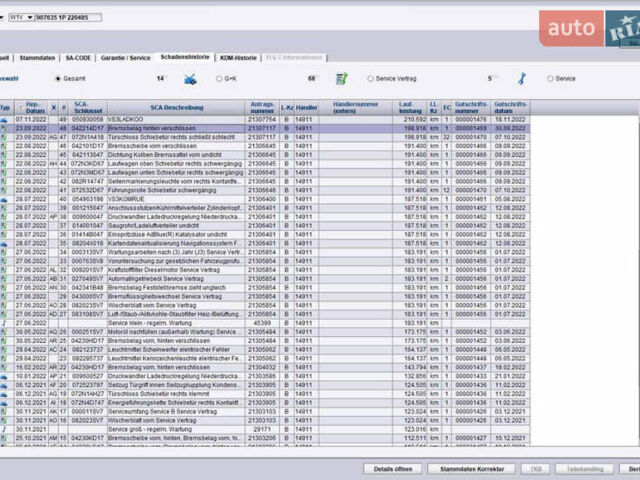640x480 pixels.
Task: Choose the Service radio option
Action: pos(549,78)
